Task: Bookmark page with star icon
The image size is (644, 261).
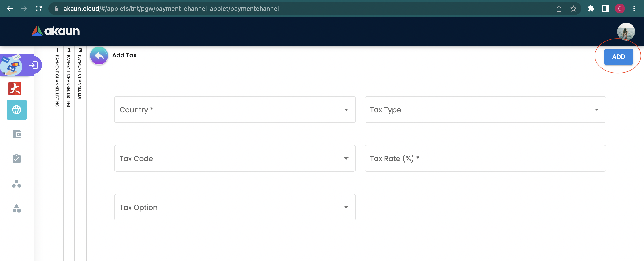Action: [x=573, y=9]
